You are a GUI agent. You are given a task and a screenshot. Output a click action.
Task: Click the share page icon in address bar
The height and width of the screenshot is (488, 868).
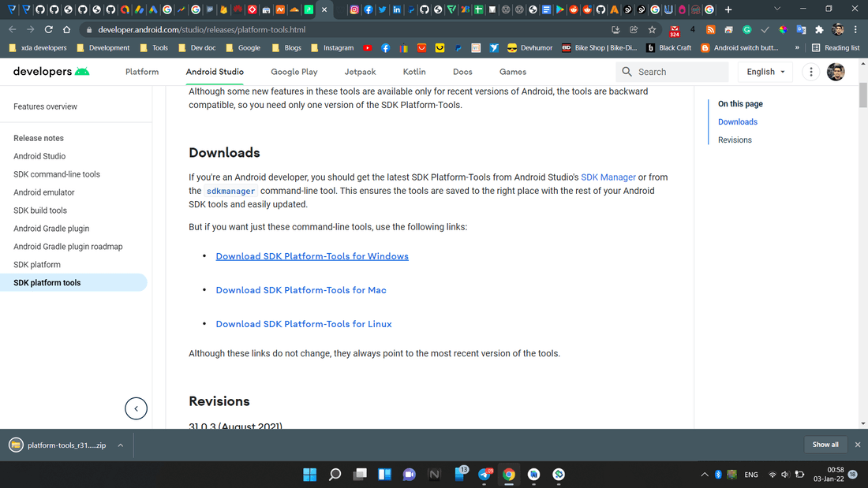[x=634, y=29]
